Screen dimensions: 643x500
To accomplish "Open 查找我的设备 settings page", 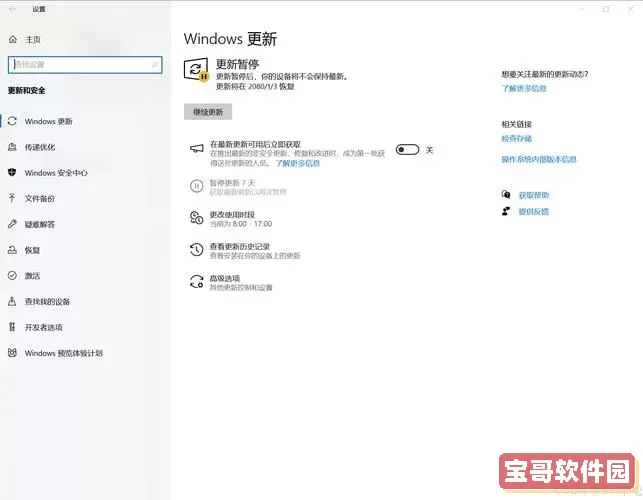I will pos(47,301).
